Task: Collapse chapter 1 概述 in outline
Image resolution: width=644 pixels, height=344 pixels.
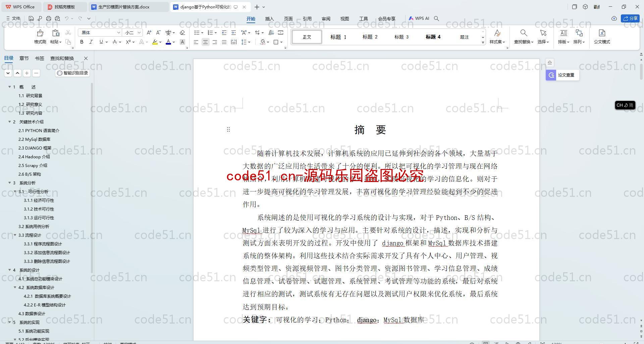Action: (x=10, y=87)
